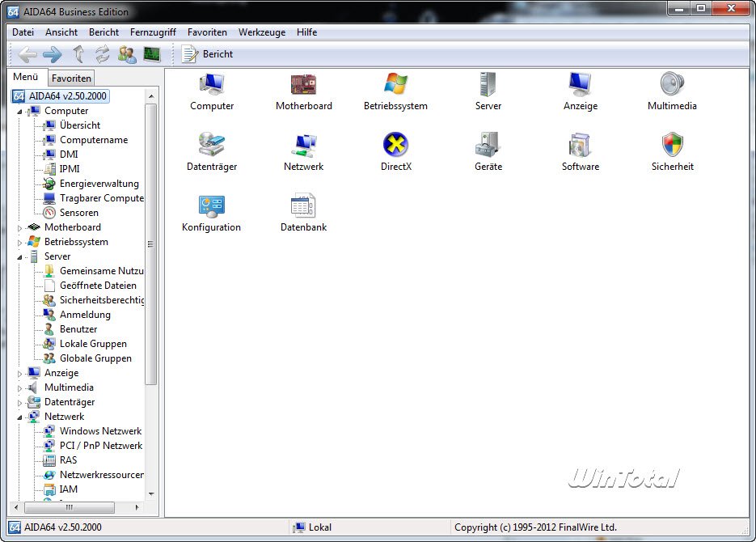Open the Favoriten menu in menu bar
Viewport: 756px width, 542px height.
207,32
